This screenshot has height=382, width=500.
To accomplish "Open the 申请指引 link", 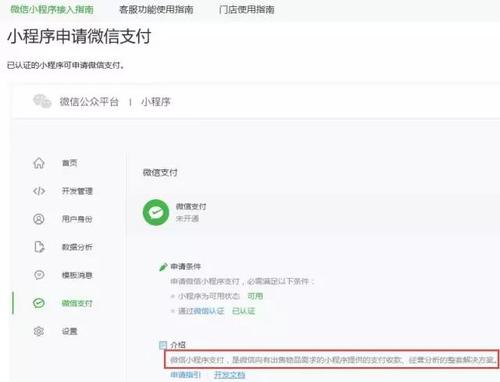I will tap(186, 375).
